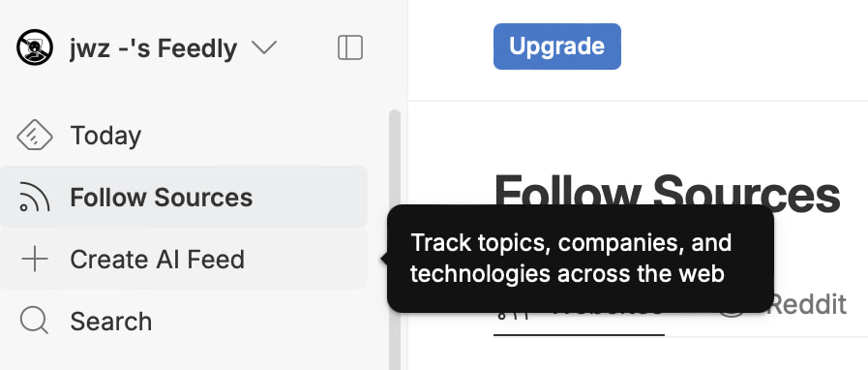Choose Create AI Feed in the sidebar
This screenshot has width=868, height=370.
pos(184,260)
